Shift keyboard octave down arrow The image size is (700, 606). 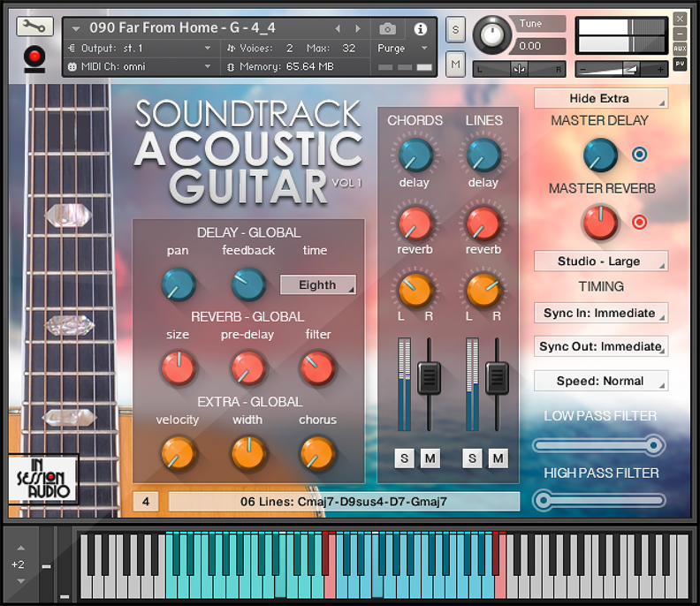[21, 581]
